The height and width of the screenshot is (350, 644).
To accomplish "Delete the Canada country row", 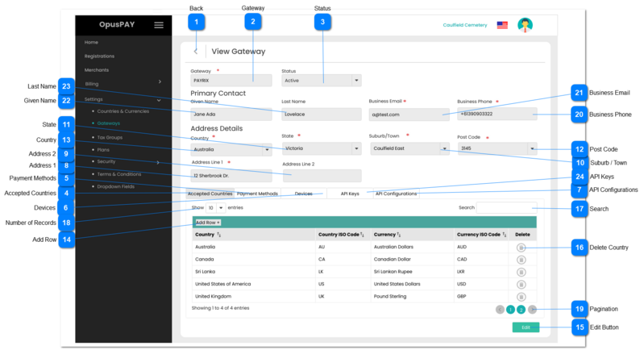I will (x=521, y=260).
